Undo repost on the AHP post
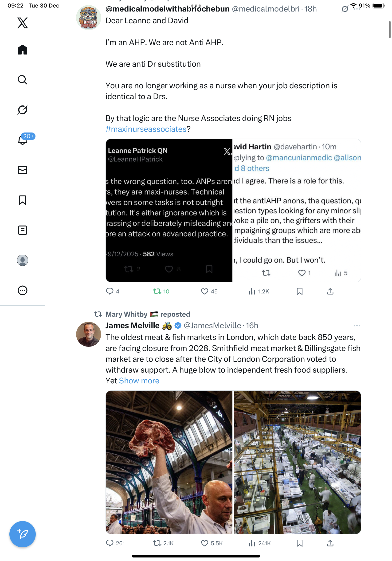This screenshot has height=561, width=392. point(157,291)
